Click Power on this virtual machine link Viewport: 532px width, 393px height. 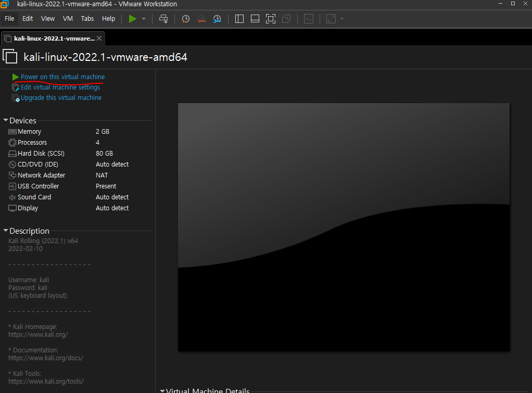(x=62, y=77)
